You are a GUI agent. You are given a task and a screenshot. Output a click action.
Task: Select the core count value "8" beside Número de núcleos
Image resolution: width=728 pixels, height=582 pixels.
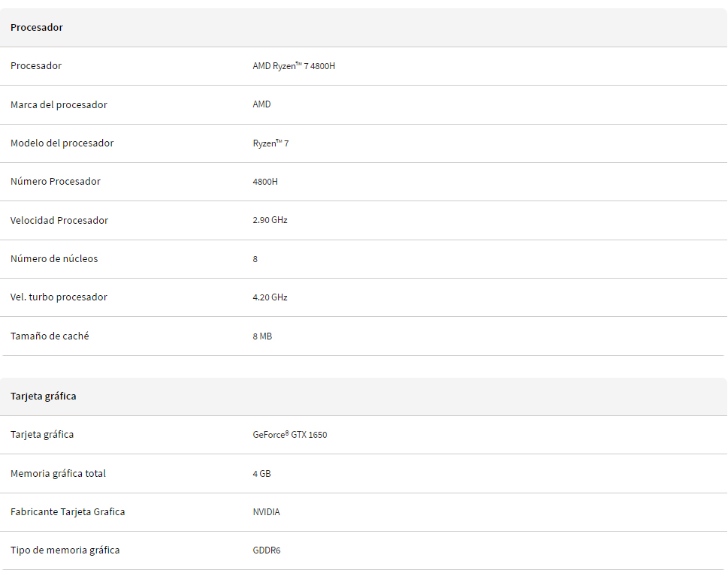255,259
